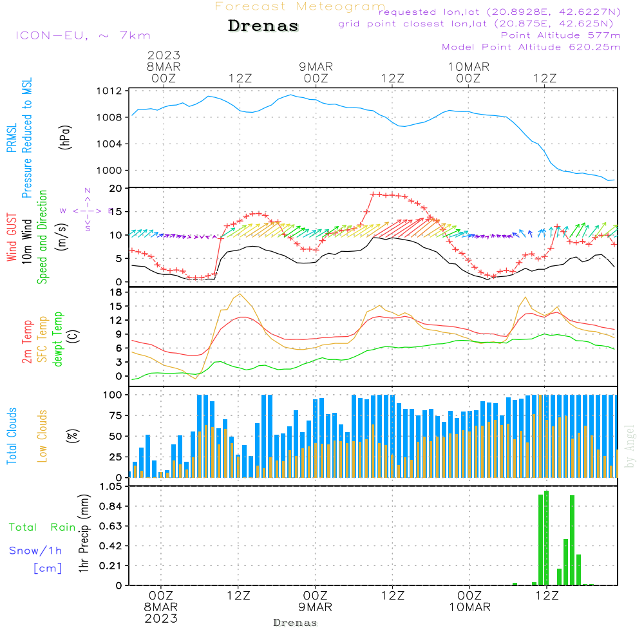Click the 'dewpt Temp' green label
Screen dimensions: 644x644
[x=57, y=339]
